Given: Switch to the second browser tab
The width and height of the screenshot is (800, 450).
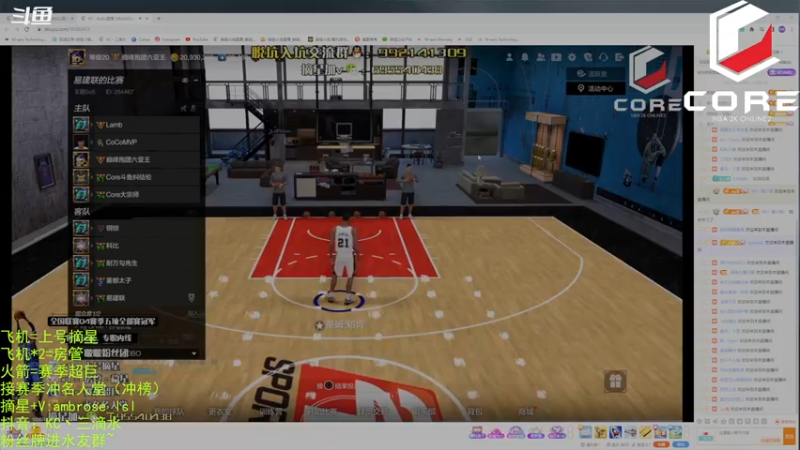Looking at the screenshot, I should click(115, 18).
